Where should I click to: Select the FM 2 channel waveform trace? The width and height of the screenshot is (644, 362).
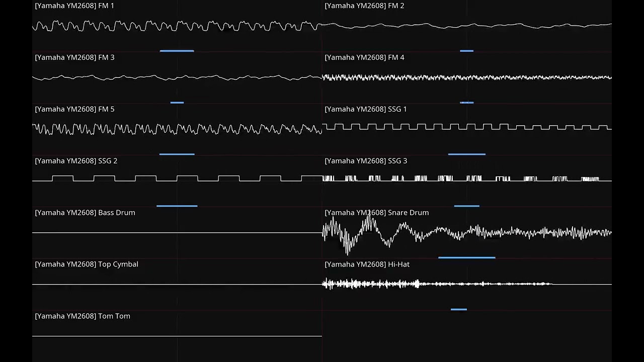click(x=467, y=25)
